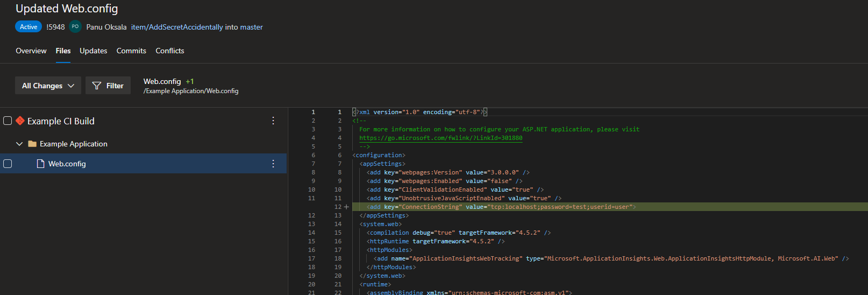The height and width of the screenshot is (295, 868).
Task: Click the PO author avatar
Action: pyautogui.click(x=75, y=26)
